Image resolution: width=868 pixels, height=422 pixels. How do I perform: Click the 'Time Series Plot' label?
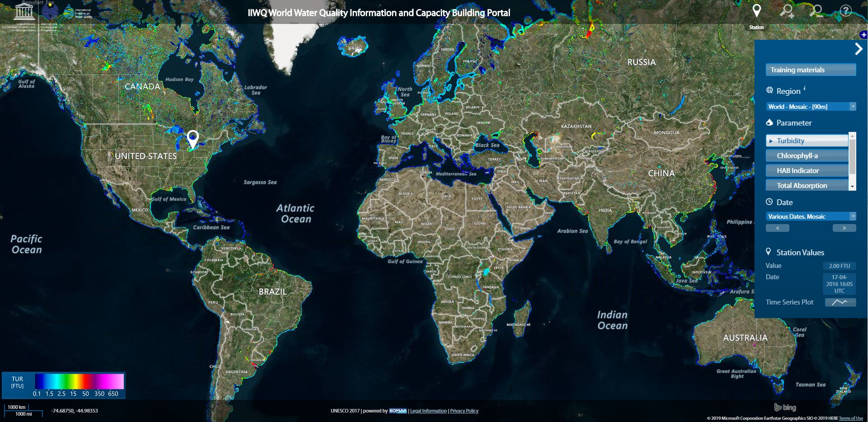click(789, 302)
